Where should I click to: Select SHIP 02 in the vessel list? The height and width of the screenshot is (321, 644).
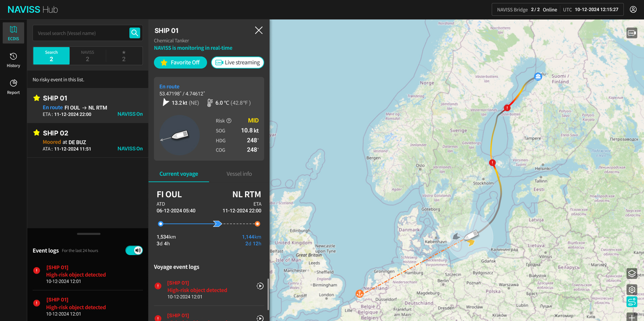pos(88,140)
